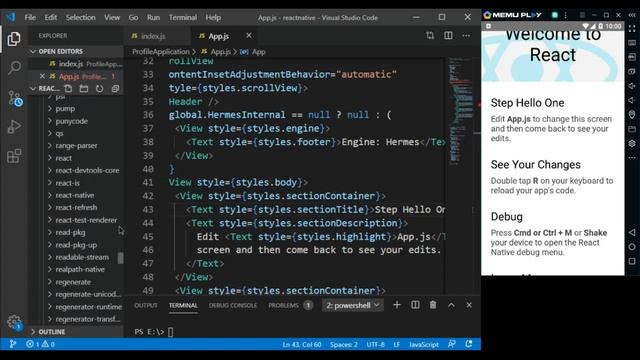
Task: Maximize the terminal panel with up chevron
Action: tap(451, 305)
